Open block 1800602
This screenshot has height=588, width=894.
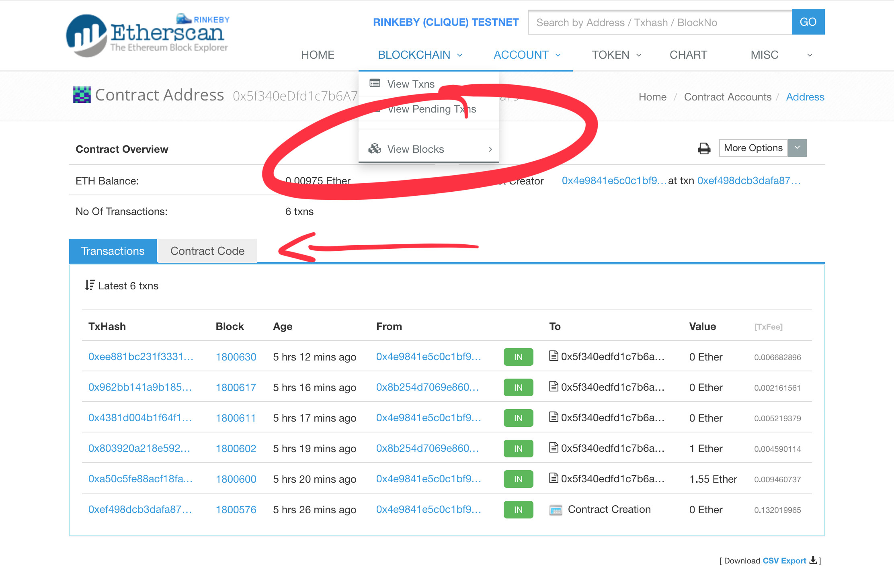(x=236, y=449)
